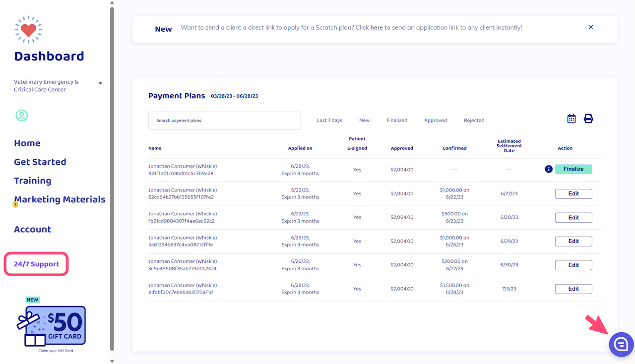Viewport: 635px width, 364px height.
Task: Click the info icon beside Finalize
Action: (x=549, y=169)
